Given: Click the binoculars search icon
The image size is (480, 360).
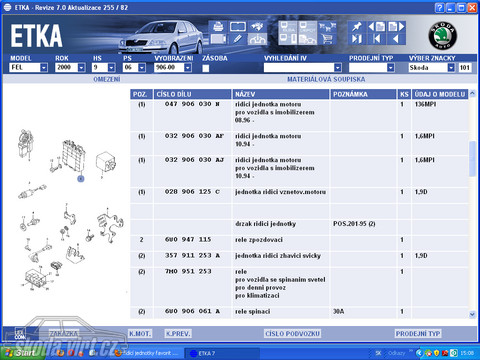Looking at the screenshot, I should (257, 27).
